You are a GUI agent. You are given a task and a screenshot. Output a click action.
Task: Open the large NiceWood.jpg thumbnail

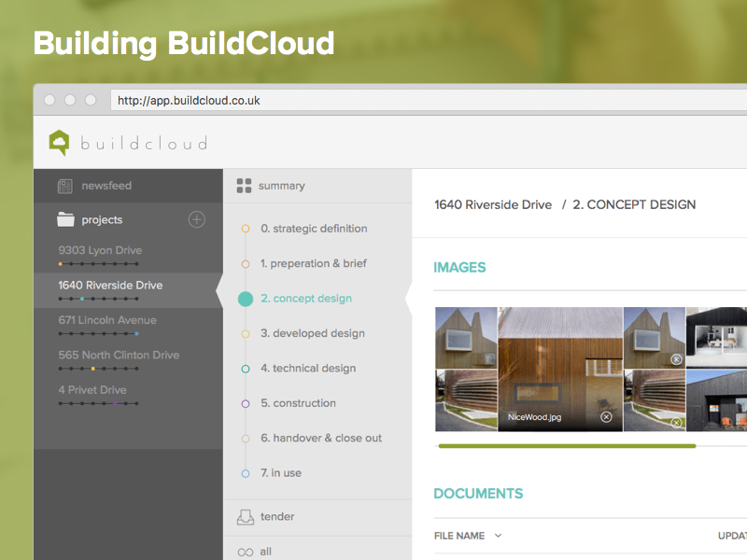point(560,370)
